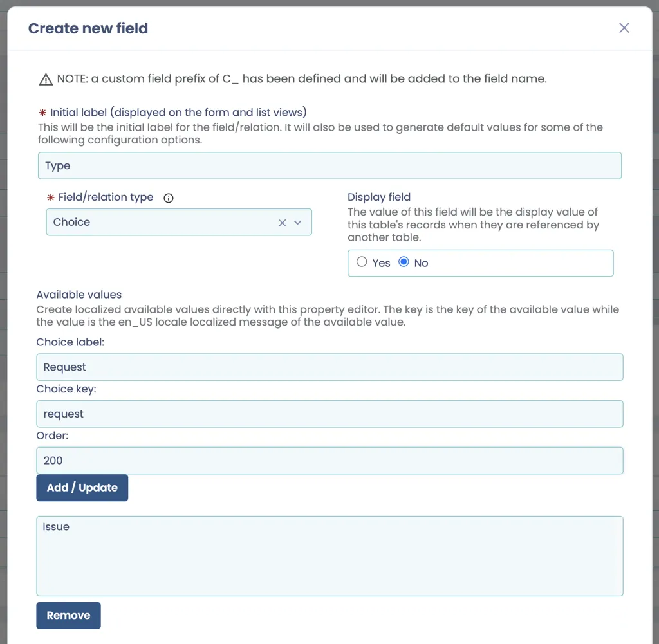The image size is (659, 644).
Task: Focus the Initial label field containing Type
Action: pos(329,165)
